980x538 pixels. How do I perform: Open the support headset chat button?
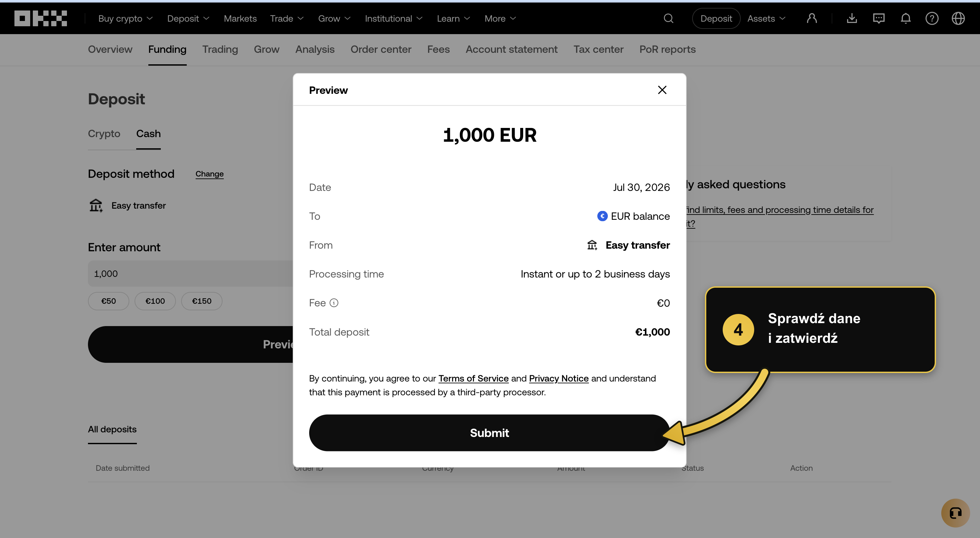pos(956,513)
